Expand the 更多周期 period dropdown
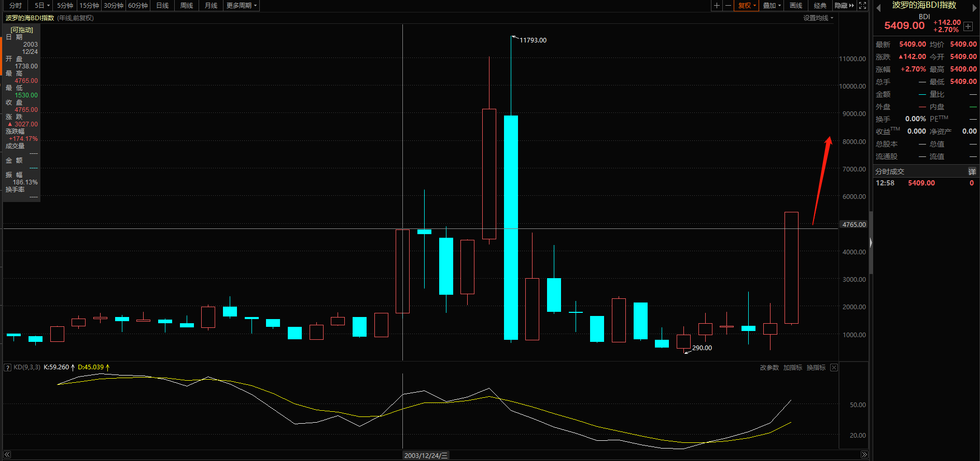 click(242, 6)
